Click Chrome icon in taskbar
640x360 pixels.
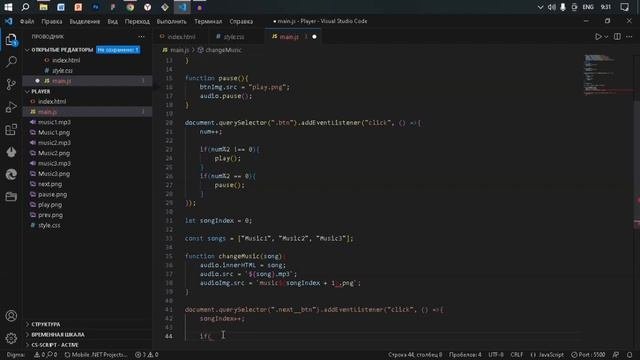tap(130, 7)
